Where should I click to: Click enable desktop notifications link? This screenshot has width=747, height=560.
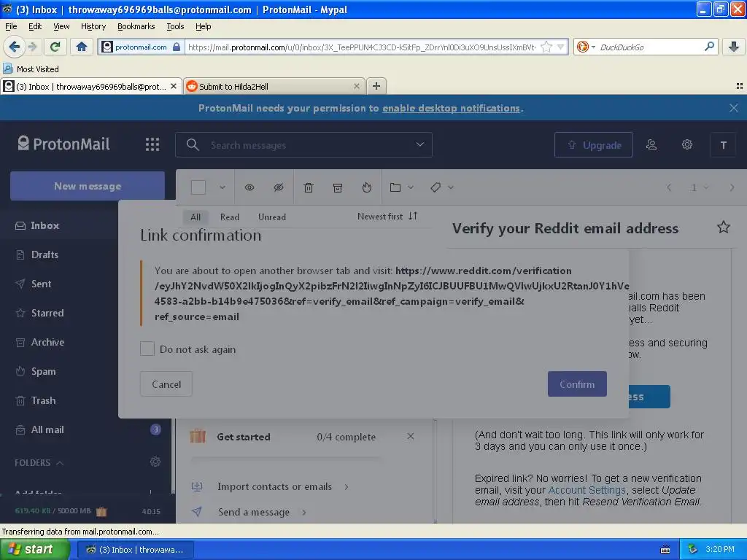pyautogui.click(x=451, y=108)
